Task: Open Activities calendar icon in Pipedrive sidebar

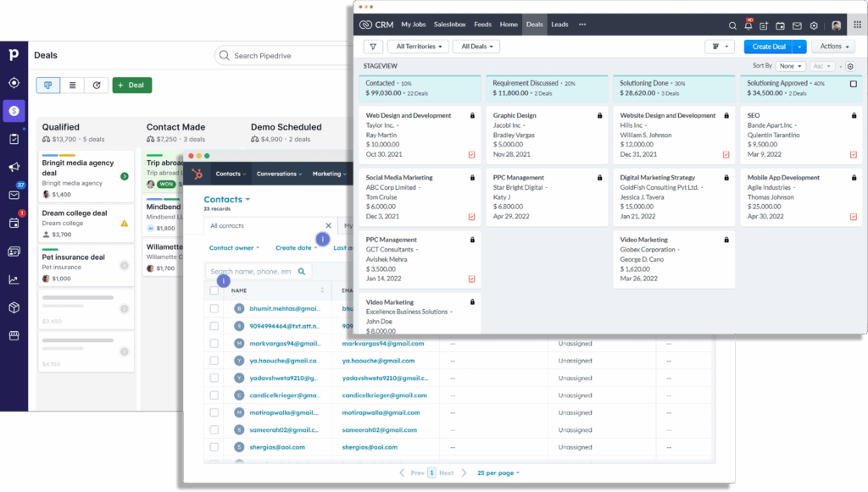Action: pos(14,223)
